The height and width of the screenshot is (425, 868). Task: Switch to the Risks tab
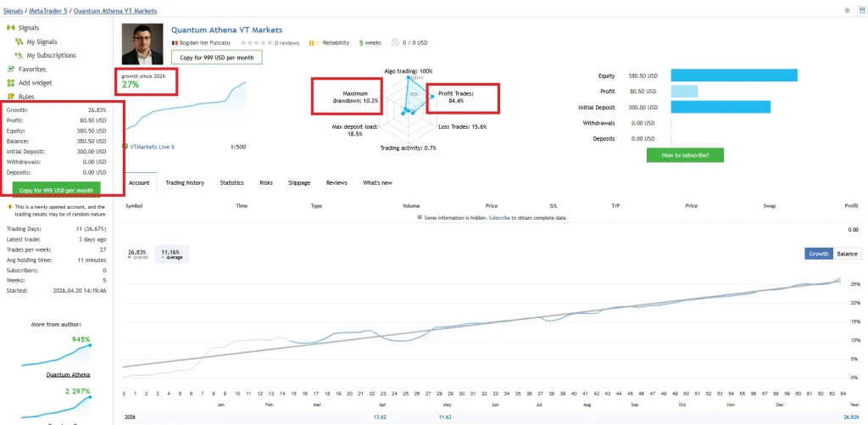point(265,182)
